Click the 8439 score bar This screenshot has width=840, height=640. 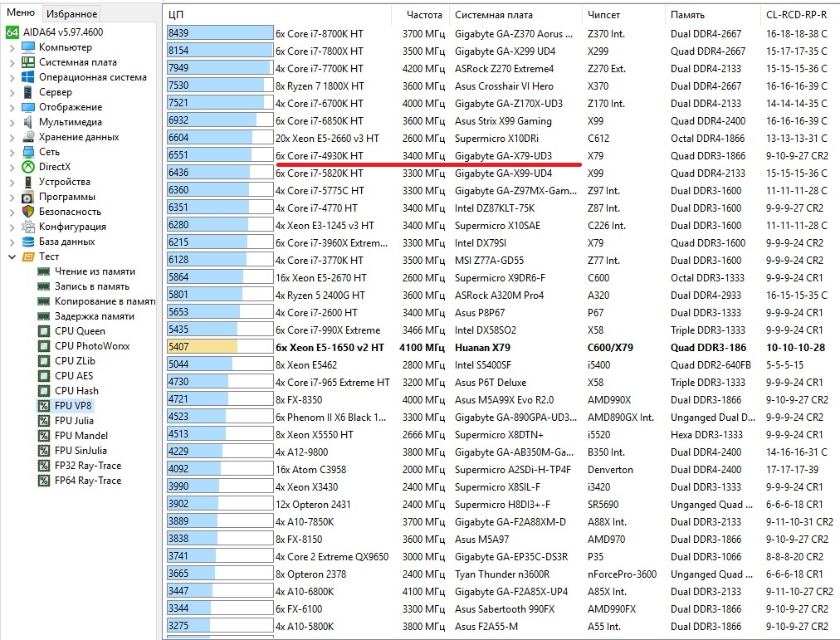point(220,33)
